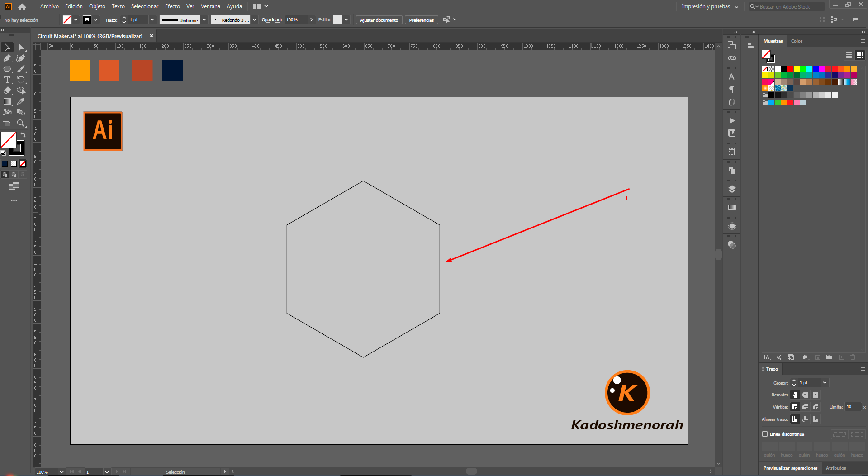The width and height of the screenshot is (868, 476).
Task: Open Uniforme width profile dropdown
Action: [x=204, y=20]
